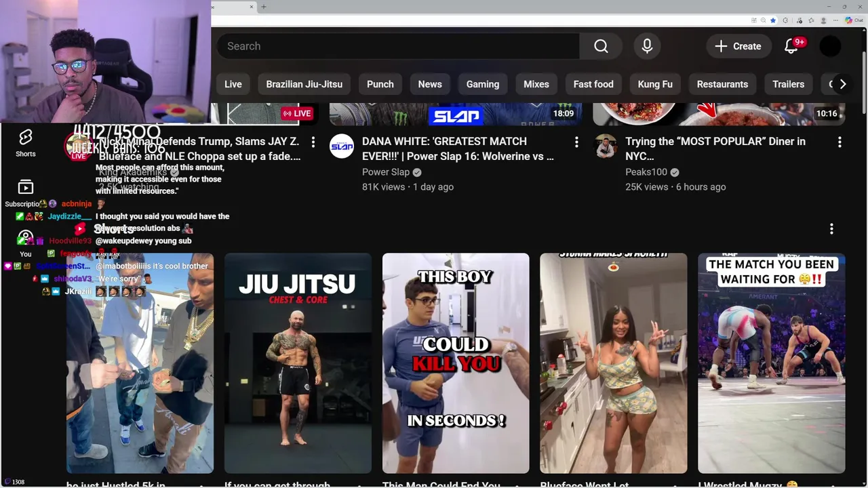Click the Create button

click(738, 46)
